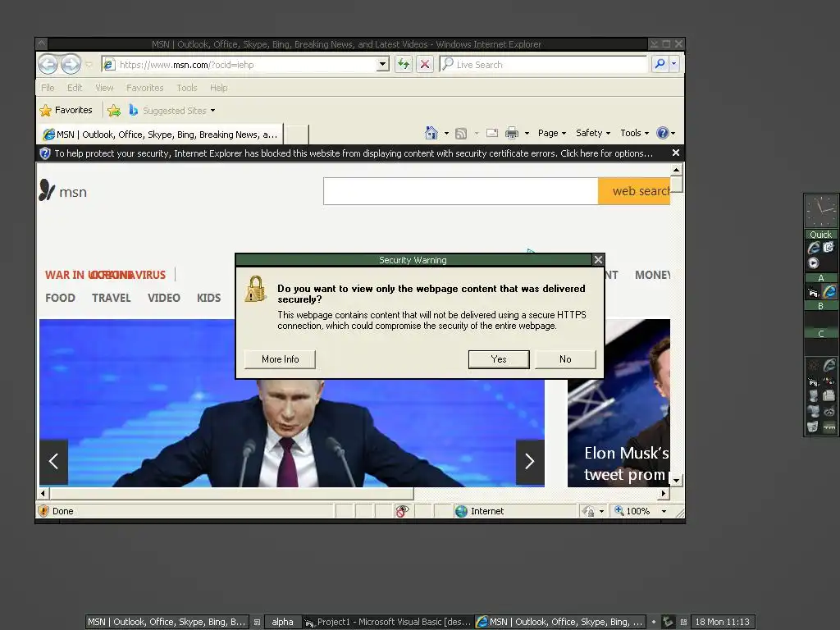Click the Print icon in command bar
840x630 pixels.
click(512, 133)
